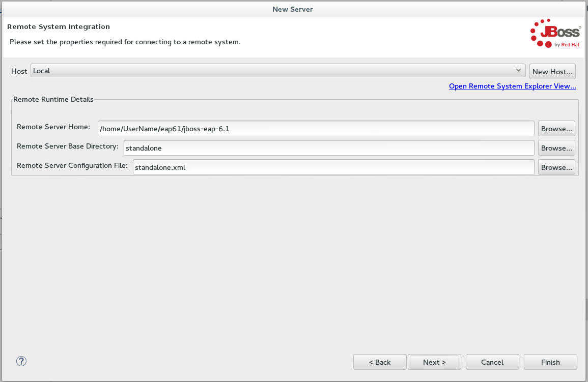Click the Remote Server Base Directory: label
The image size is (588, 382).
[68, 146]
